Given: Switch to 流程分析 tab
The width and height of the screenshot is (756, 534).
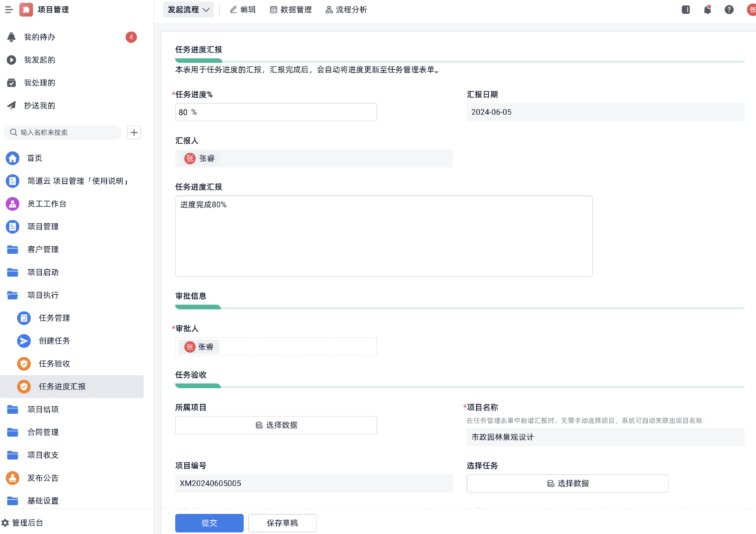Looking at the screenshot, I should click(346, 9).
